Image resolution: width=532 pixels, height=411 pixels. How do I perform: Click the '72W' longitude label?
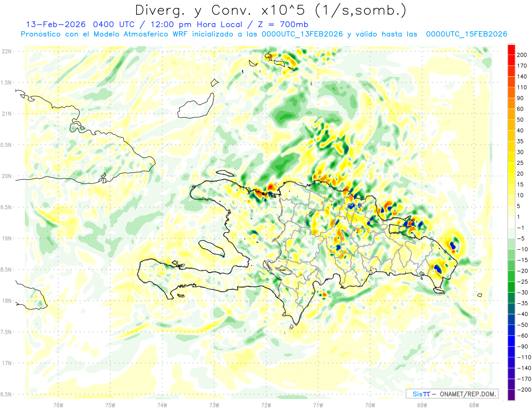[266, 405]
